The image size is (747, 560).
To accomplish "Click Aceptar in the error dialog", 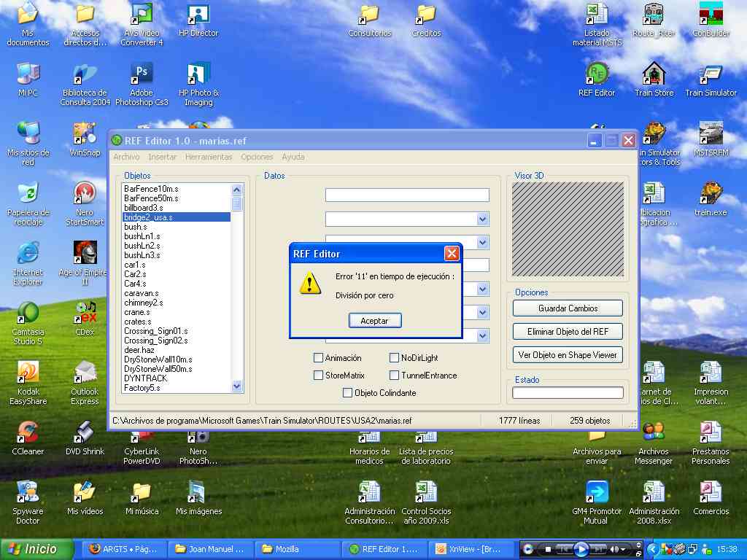I will pyautogui.click(x=375, y=321).
